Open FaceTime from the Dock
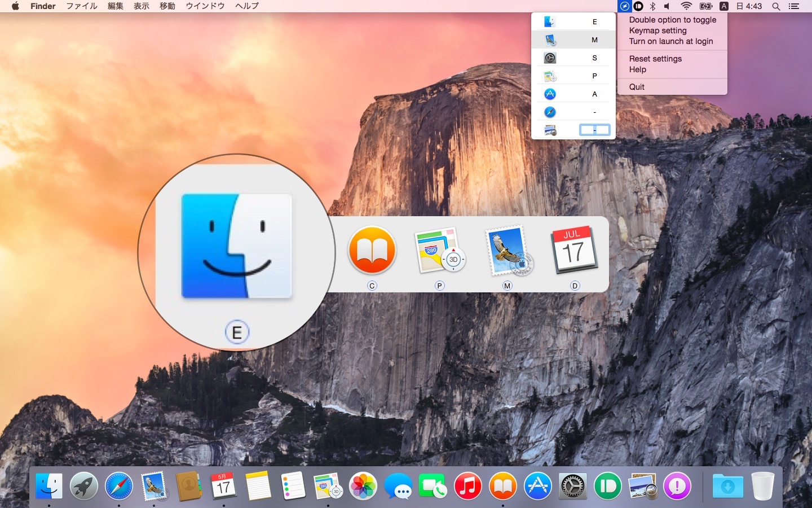 coord(433,486)
